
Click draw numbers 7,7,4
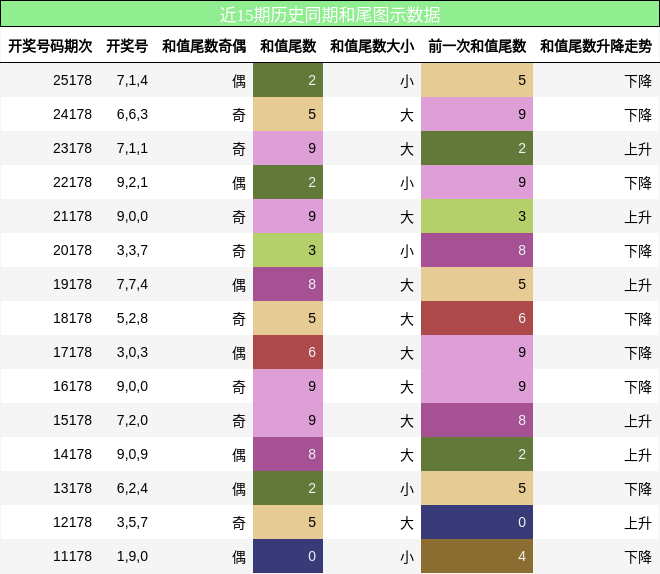click(132, 285)
